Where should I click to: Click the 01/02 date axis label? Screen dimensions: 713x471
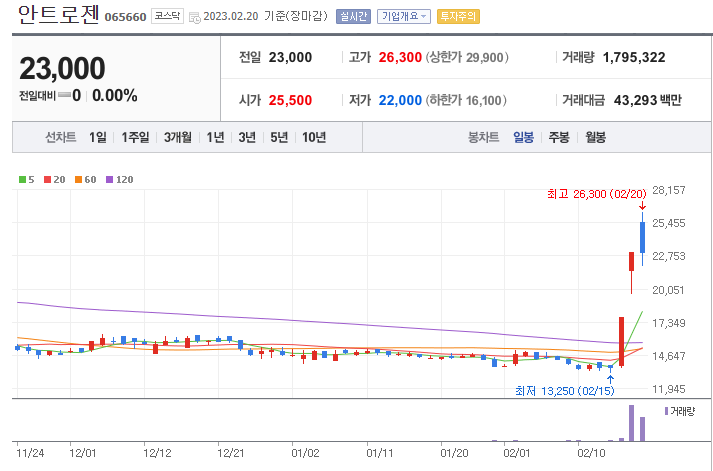point(306,453)
